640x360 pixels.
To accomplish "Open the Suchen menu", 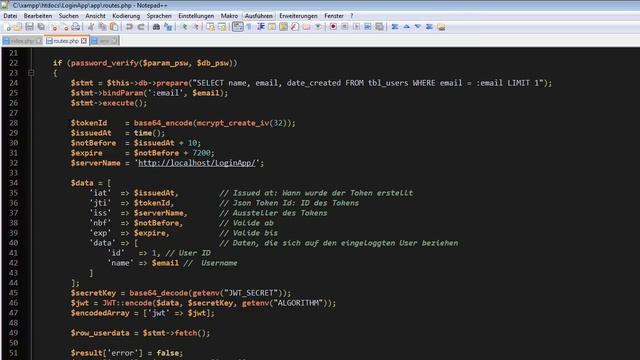I will pos(68,16).
